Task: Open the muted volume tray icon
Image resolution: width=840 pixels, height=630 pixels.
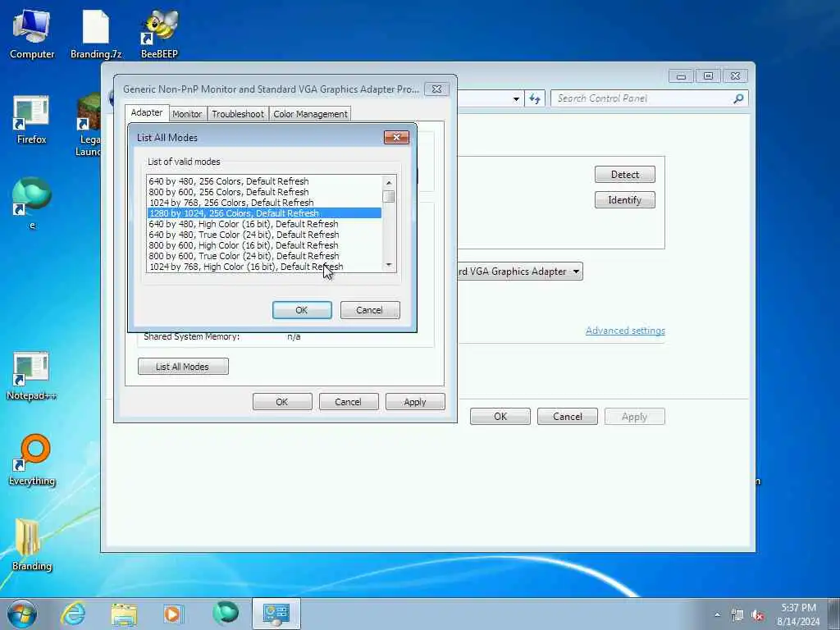Action: (x=757, y=615)
